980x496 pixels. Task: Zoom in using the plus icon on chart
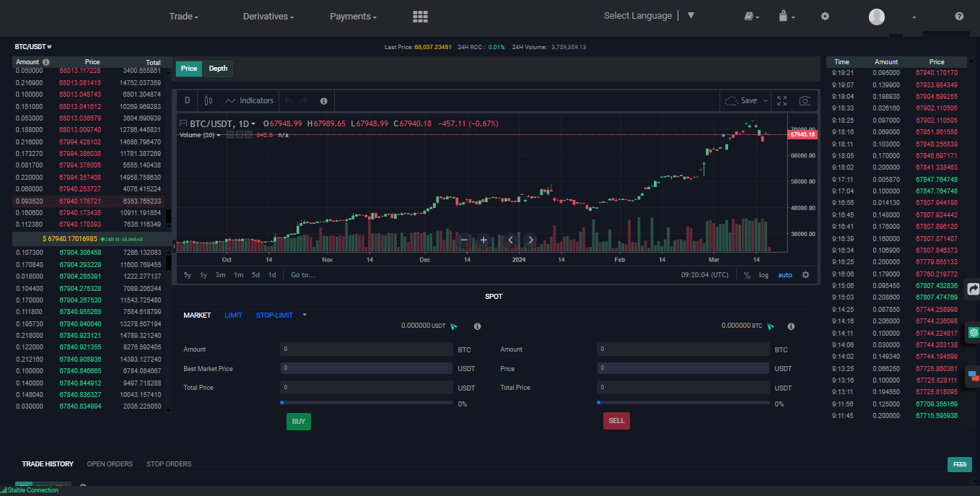coord(483,240)
